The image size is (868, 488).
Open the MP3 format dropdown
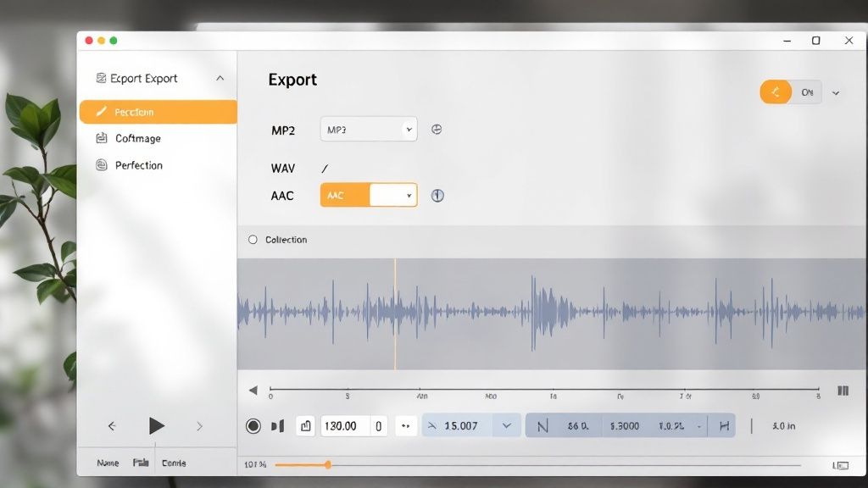pos(369,130)
